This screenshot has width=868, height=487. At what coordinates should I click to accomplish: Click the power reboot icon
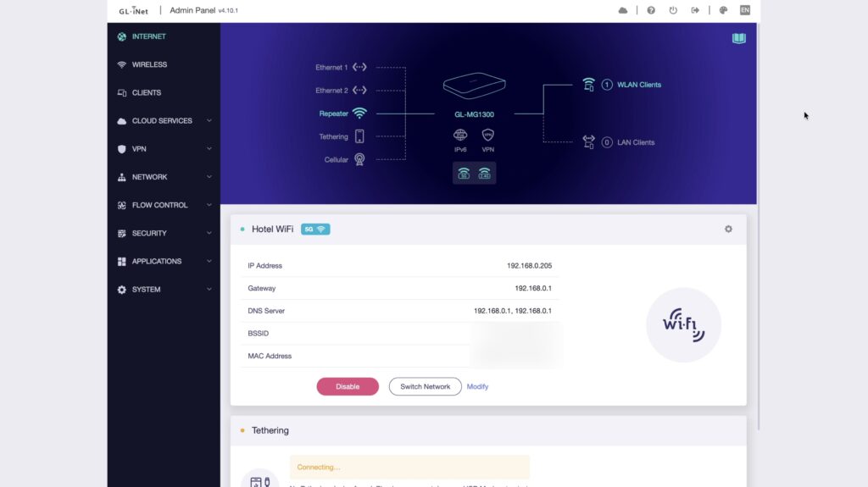[x=673, y=10]
